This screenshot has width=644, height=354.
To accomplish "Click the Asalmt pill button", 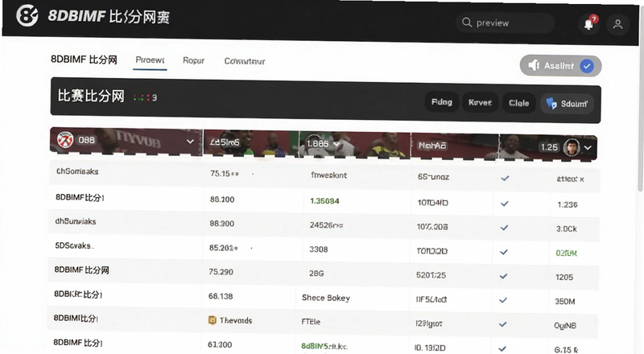I will coord(560,66).
